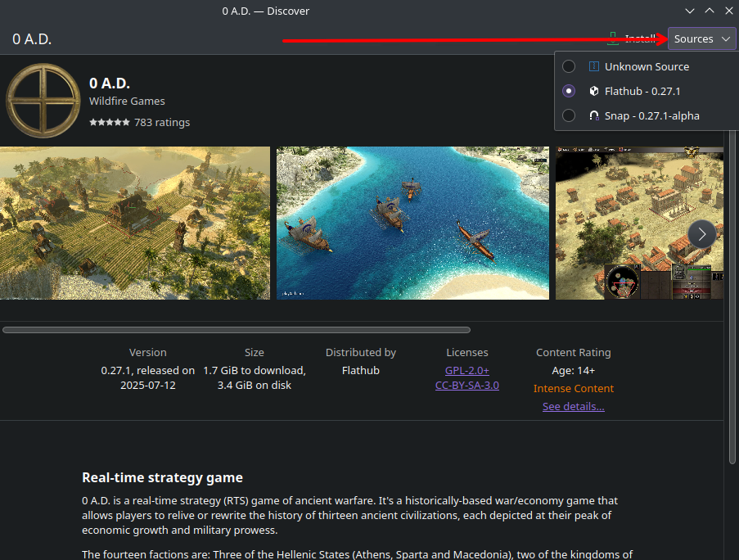Viewport: 739px width, 560px height.
Task: Open the desert town screenshot thumbnail
Action: 639,223
